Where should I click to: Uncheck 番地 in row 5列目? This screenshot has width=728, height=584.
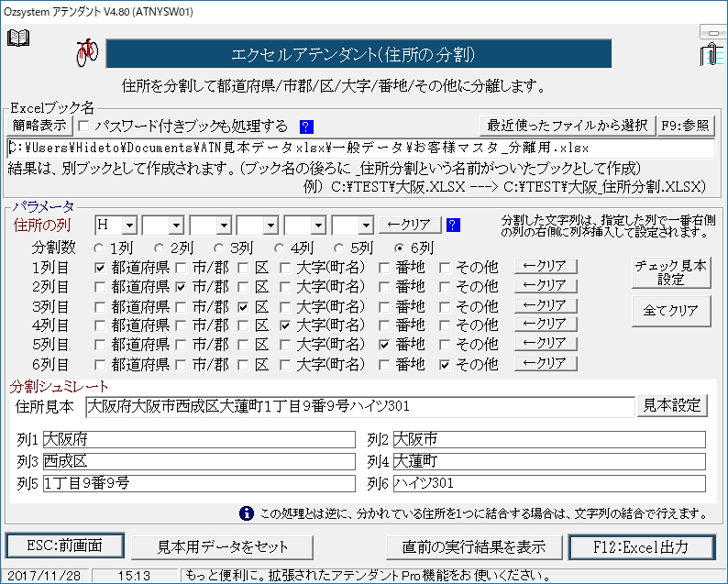[384, 345]
